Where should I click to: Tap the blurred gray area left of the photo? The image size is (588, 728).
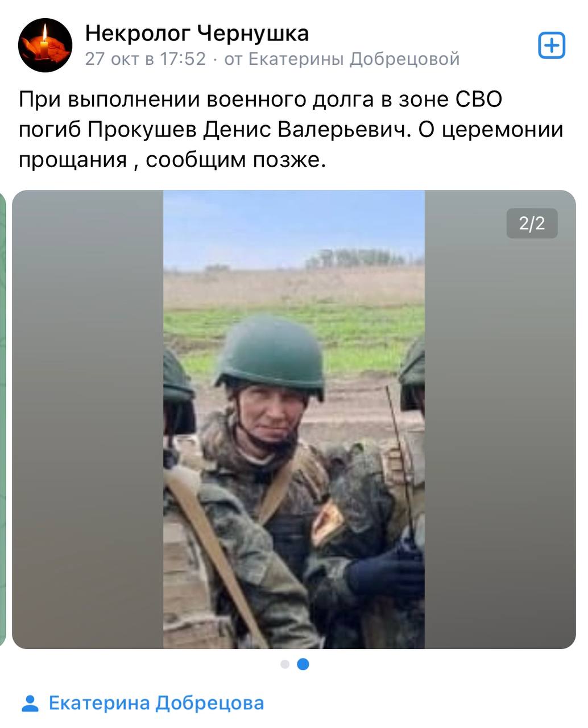88,419
